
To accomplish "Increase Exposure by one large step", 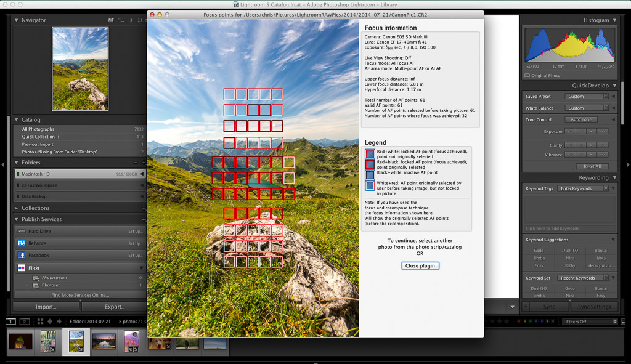I will [x=603, y=131].
